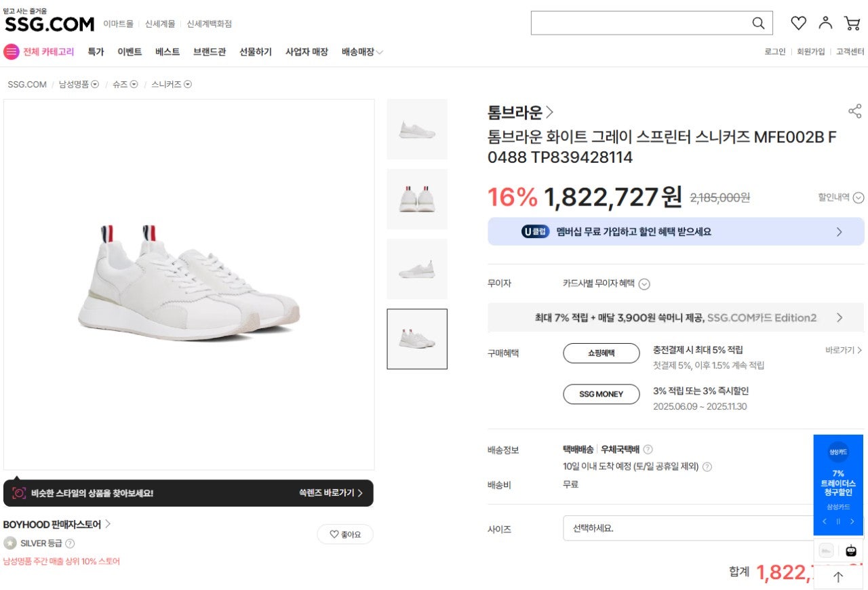Open the 브랜드관 menu item
Image resolution: width=868 pixels, height=590 pixels.
tap(209, 52)
